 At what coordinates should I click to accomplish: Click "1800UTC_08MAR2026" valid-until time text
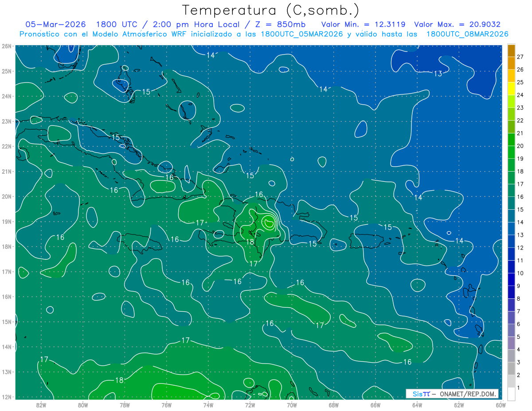(x=467, y=34)
